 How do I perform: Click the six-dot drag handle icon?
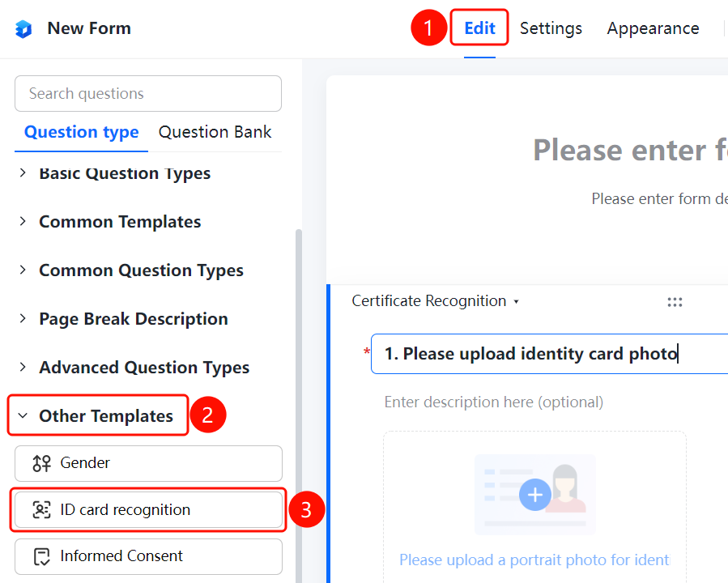(675, 302)
